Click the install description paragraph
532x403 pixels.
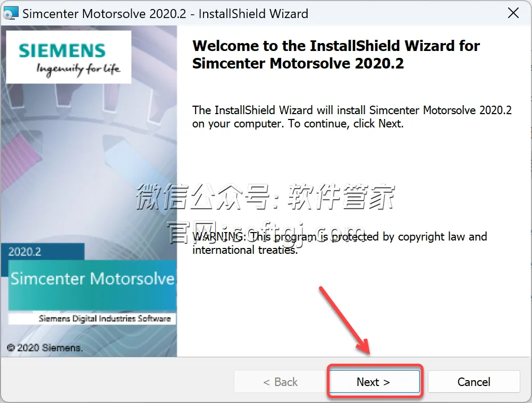(352, 117)
